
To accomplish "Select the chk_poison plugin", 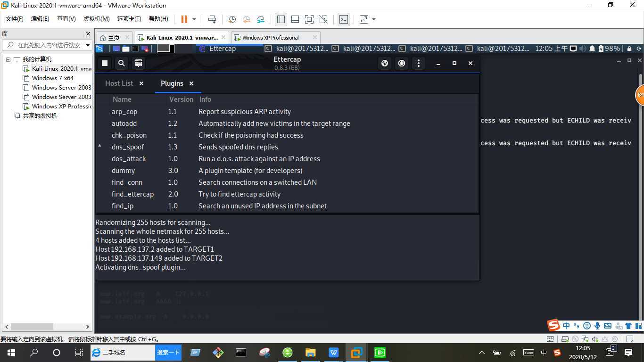I will point(287,135).
